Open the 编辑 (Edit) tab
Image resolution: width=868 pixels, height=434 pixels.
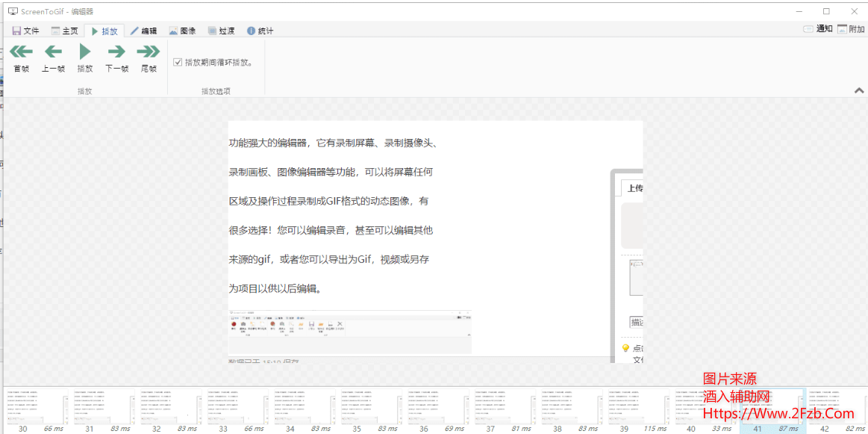click(x=143, y=31)
